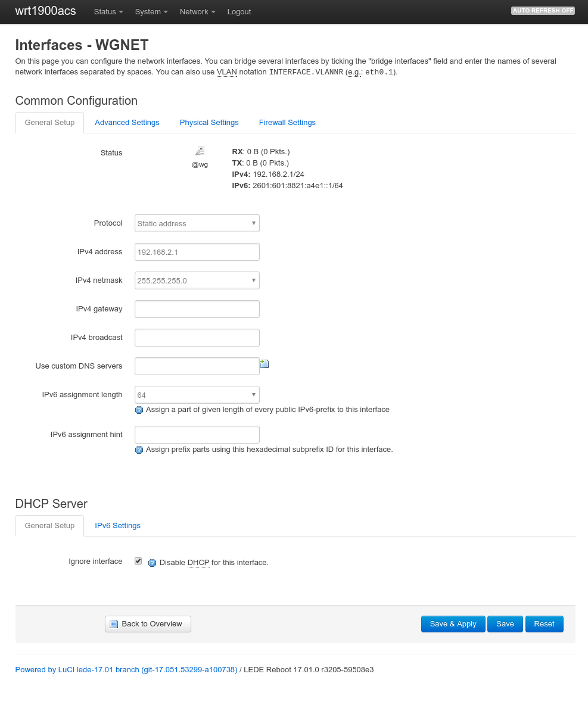The height and width of the screenshot is (705, 588).
Task: Click help icon beside IPv6 subprefix hint
Action: (139, 450)
